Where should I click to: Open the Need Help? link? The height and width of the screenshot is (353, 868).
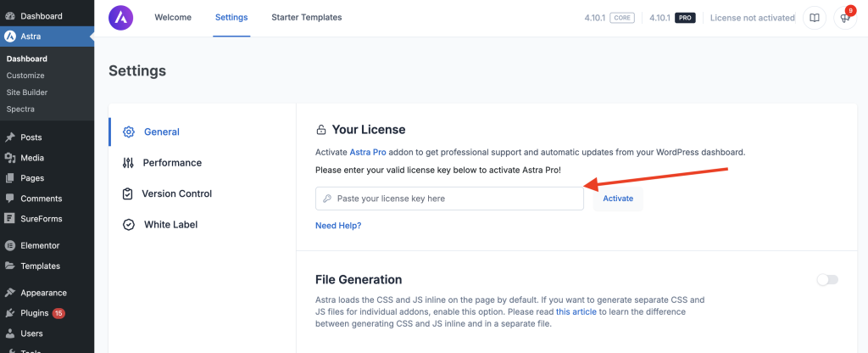tap(338, 226)
